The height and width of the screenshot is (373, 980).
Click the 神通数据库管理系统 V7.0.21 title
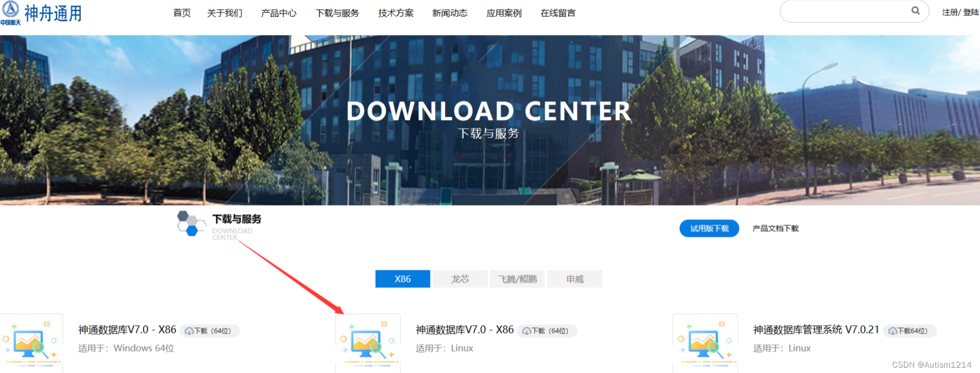[x=816, y=329]
